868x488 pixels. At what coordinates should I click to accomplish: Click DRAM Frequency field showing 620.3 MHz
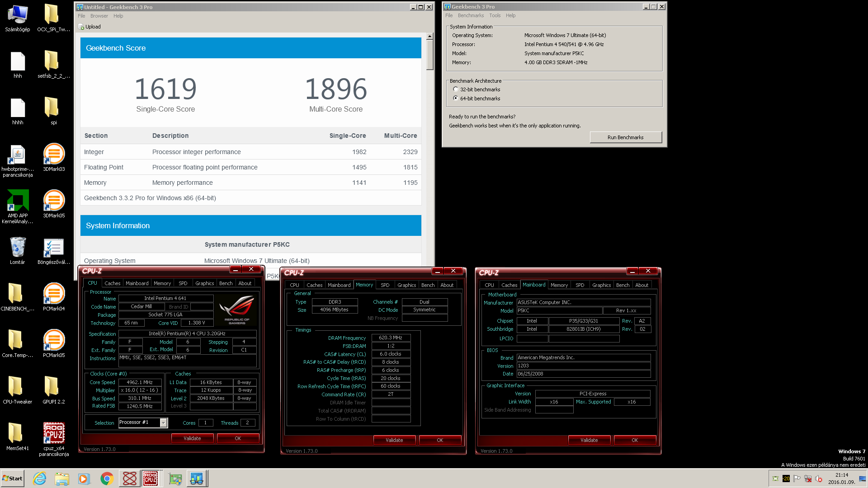click(391, 338)
